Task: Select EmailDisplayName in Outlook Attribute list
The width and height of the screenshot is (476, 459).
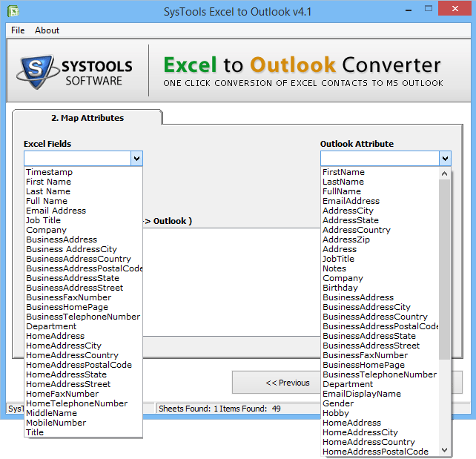Action: 380,394
